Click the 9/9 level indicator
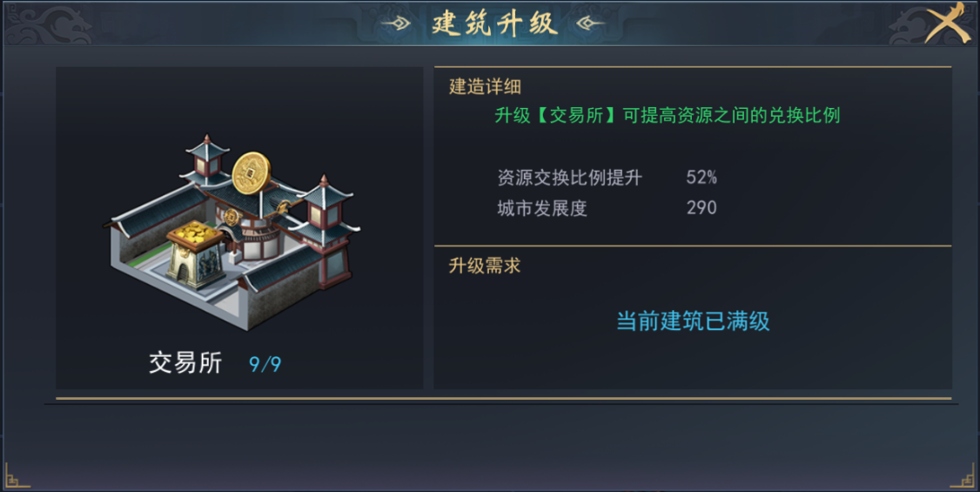This screenshot has height=492, width=980. coord(265,364)
